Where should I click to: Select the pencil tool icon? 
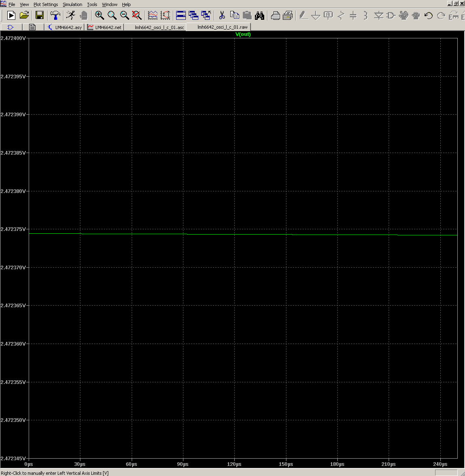[x=303, y=15]
